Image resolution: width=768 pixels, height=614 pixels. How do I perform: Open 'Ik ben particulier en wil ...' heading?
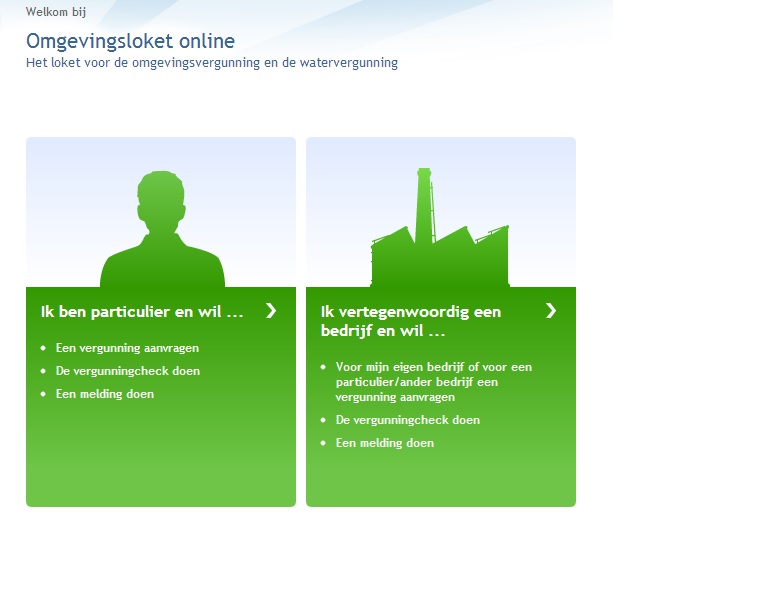coord(142,312)
